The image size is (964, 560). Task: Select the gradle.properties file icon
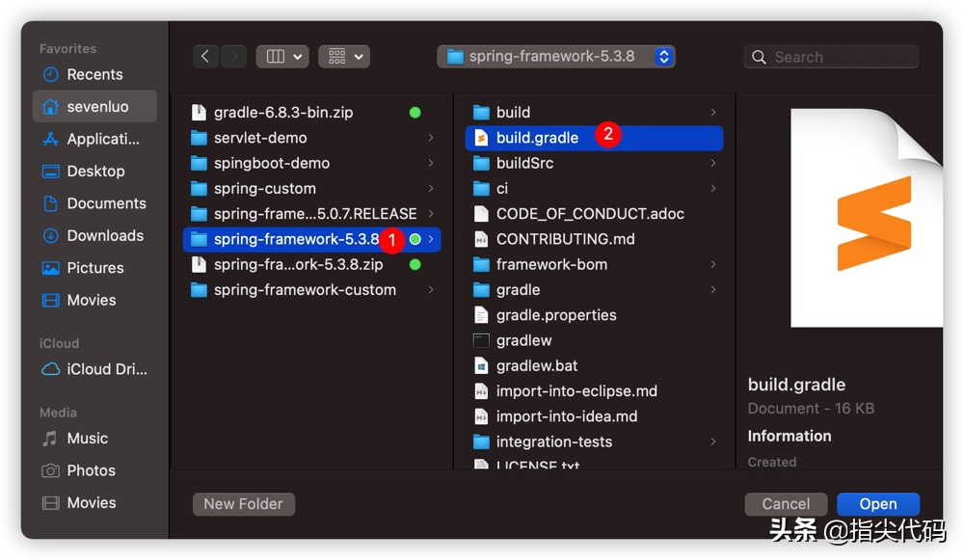481,315
